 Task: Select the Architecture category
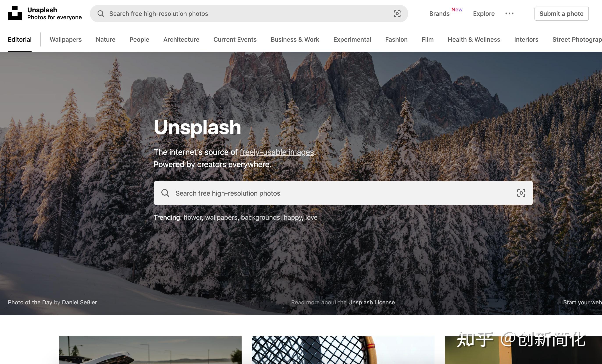coord(181,39)
